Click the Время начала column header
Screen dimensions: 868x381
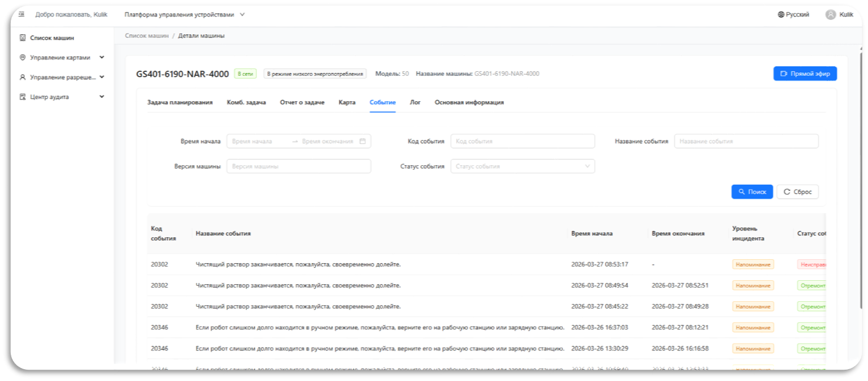pos(592,233)
